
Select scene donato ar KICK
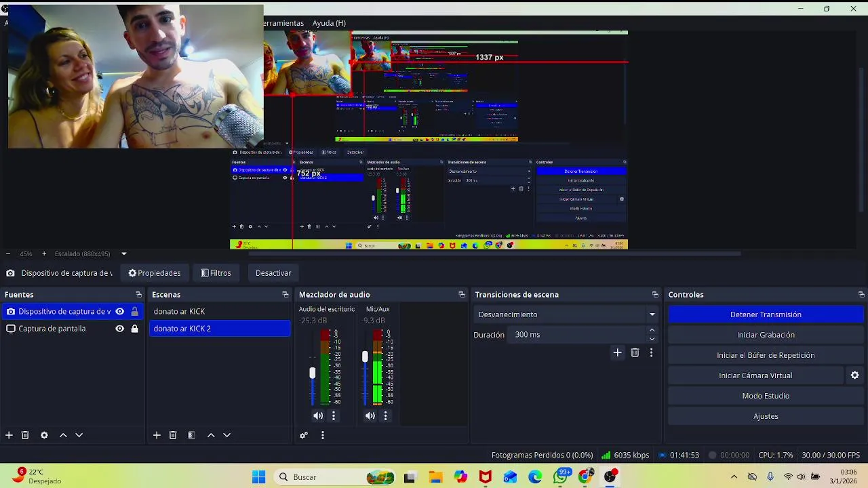click(220, 312)
